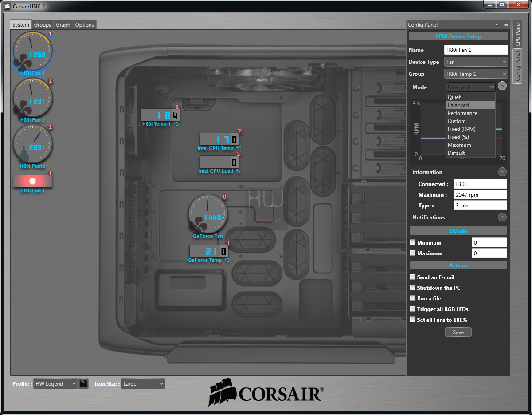Choose Performance mode from list

pos(470,113)
